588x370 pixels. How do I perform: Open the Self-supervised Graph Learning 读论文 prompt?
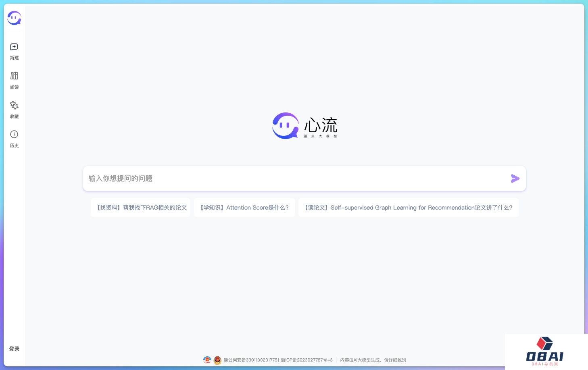point(408,207)
